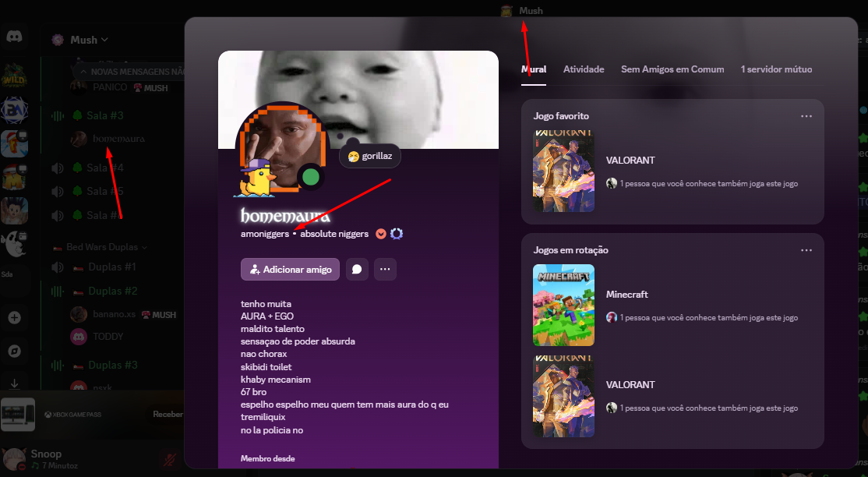Switch to the Mural tab
This screenshot has height=477, width=868.
tap(534, 69)
